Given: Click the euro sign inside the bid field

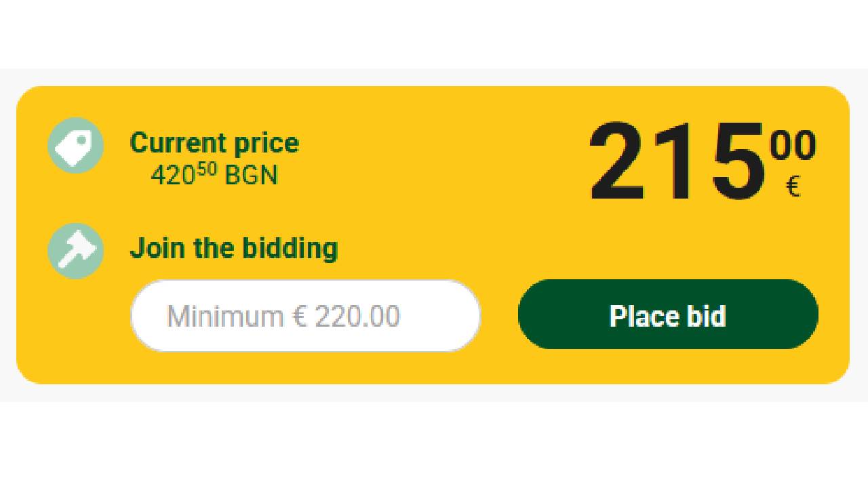Looking at the screenshot, I should point(300,317).
